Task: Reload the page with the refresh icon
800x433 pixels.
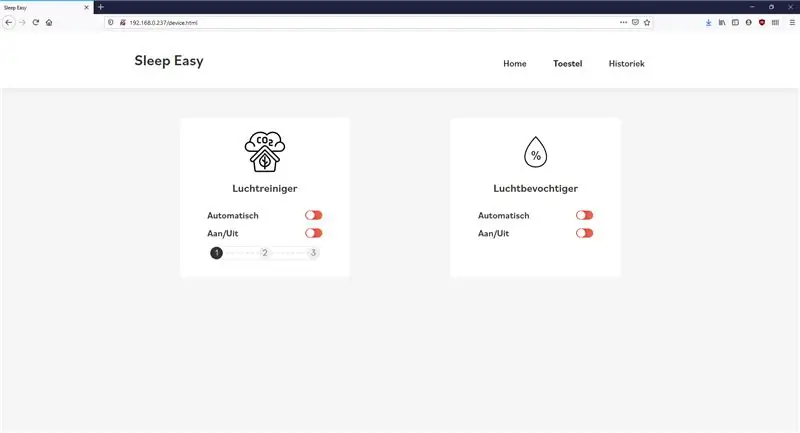Action: [36, 22]
